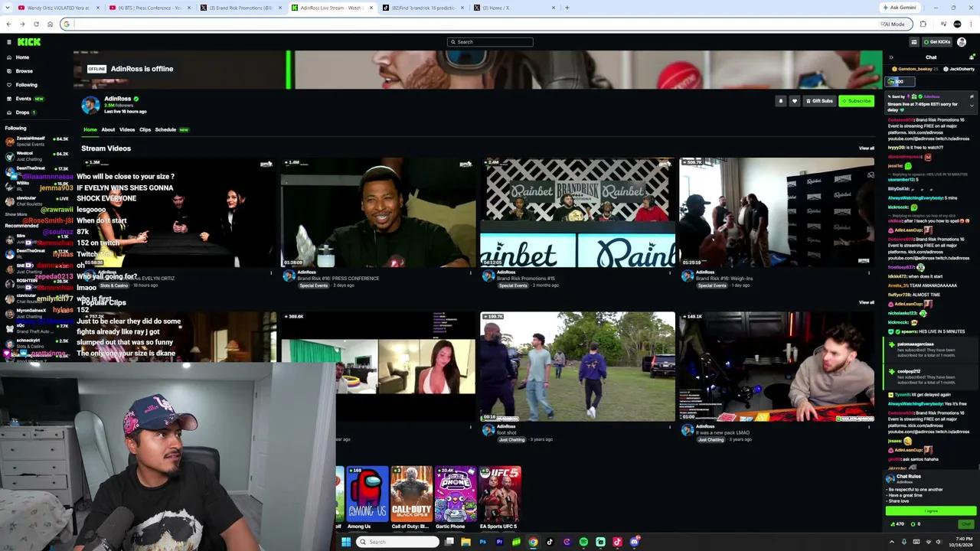This screenshot has height=551, width=980.
Task: Collapse the chat panel arrow
Action: click(890, 57)
